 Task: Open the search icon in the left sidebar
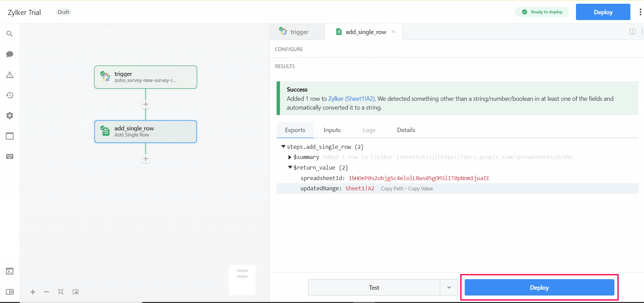(x=10, y=34)
